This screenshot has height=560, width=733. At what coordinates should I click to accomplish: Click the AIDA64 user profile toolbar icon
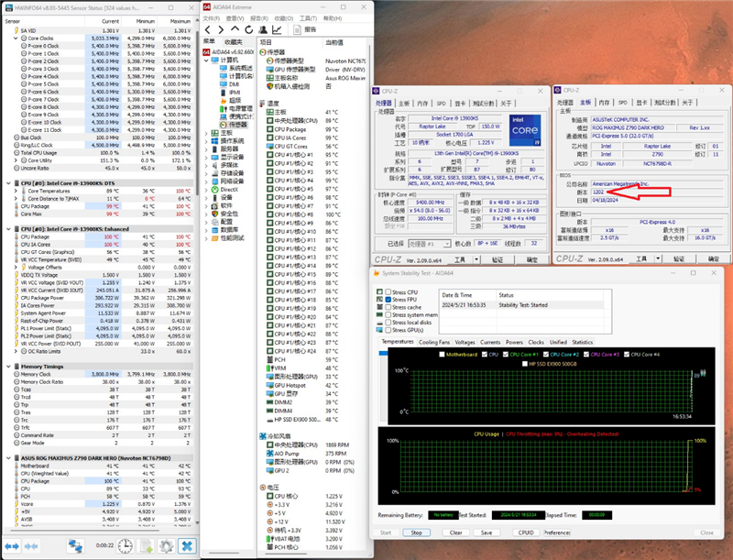click(x=261, y=29)
